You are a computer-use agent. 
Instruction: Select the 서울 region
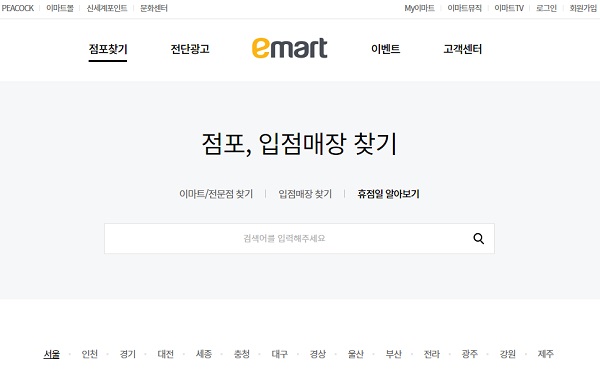click(x=52, y=354)
